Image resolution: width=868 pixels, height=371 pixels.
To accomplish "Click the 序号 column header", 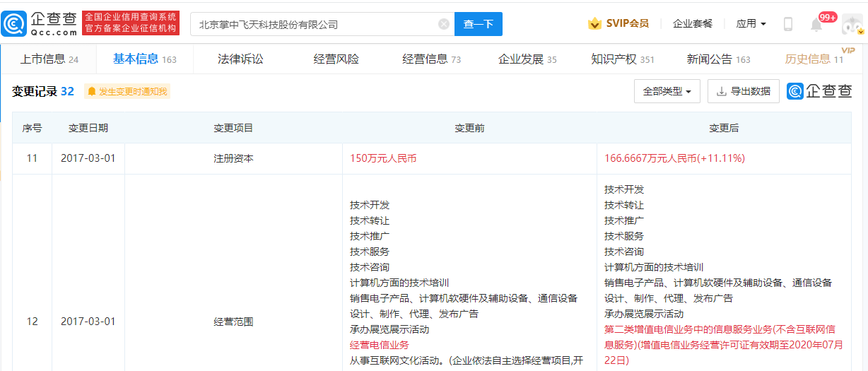I will click(32, 128).
